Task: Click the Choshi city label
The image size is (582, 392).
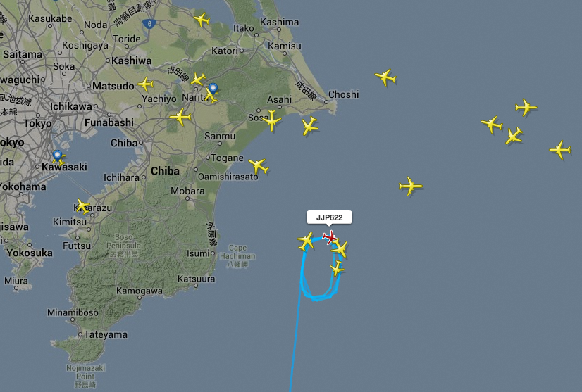Action: click(x=343, y=94)
